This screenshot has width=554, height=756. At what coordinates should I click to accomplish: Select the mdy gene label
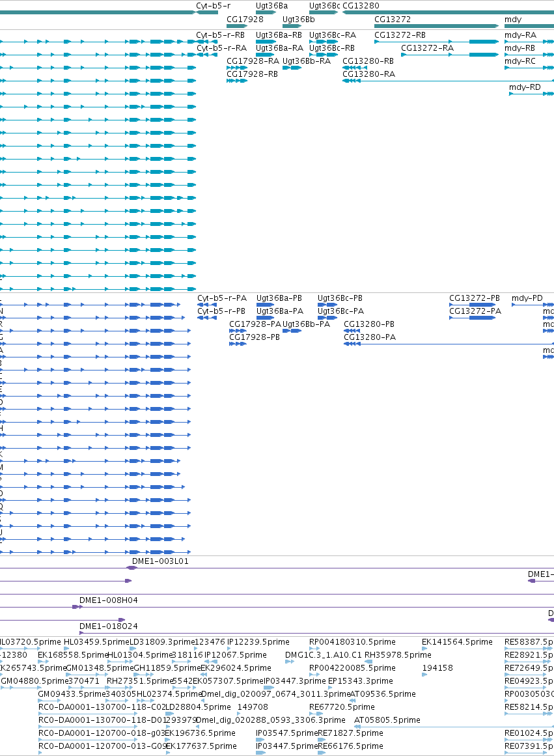513,20
